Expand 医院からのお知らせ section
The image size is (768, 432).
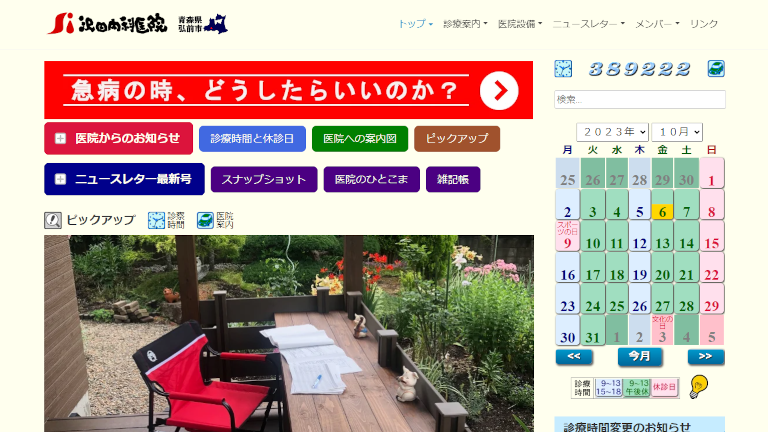pyautogui.click(x=119, y=139)
